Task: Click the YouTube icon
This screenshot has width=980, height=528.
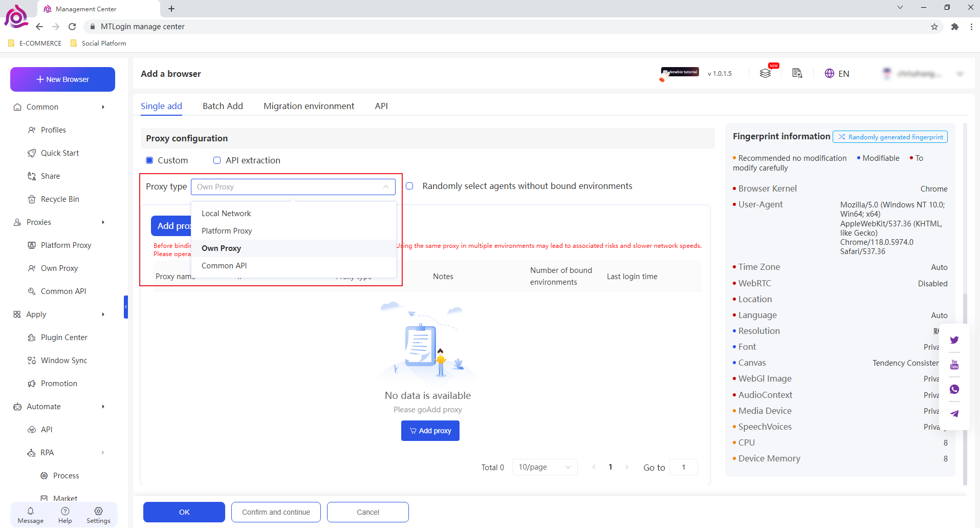Action: (x=954, y=365)
